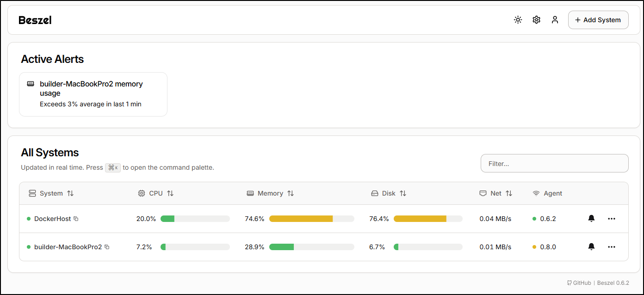
Task: Click the green status dot beside DockerHost
Action: pos(29,219)
